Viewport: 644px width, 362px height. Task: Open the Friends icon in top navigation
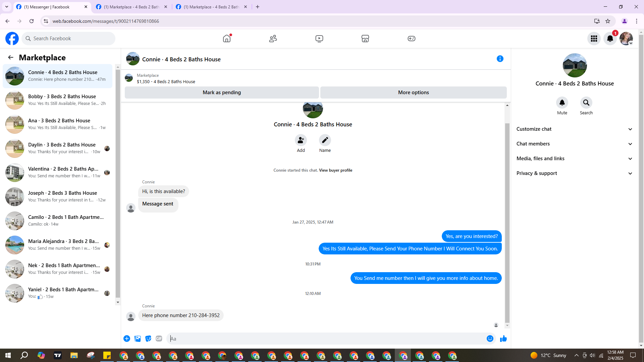click(x=273, y=39)
